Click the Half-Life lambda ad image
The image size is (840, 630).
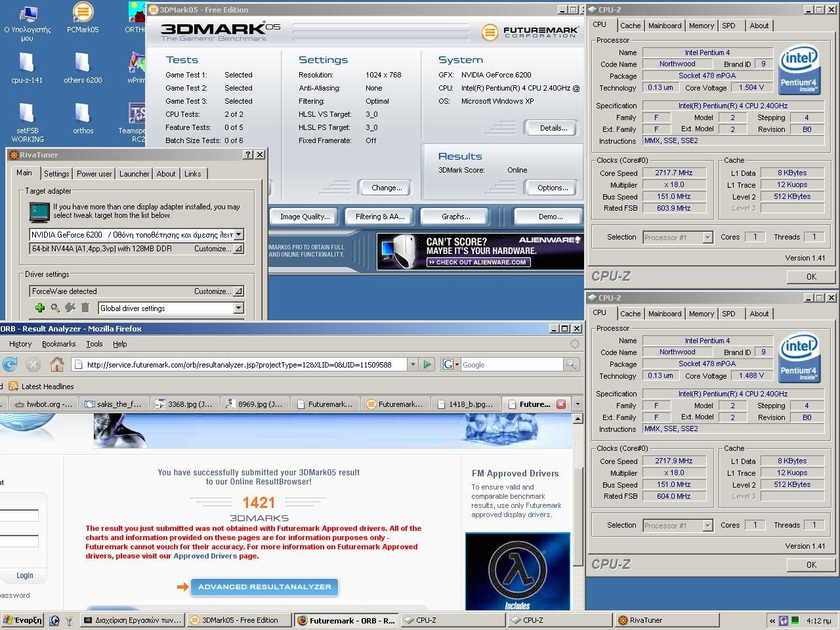coord(518,572)
